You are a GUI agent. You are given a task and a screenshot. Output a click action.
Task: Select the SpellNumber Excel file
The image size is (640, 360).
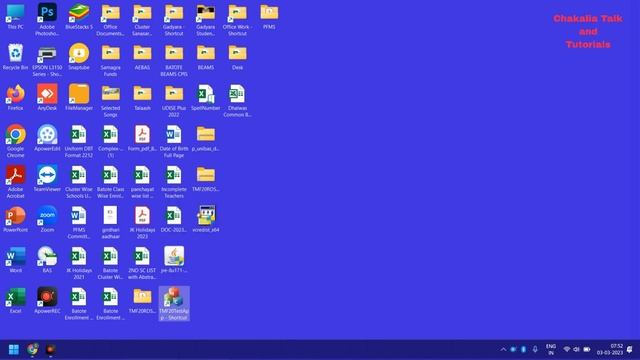(206, 98)
